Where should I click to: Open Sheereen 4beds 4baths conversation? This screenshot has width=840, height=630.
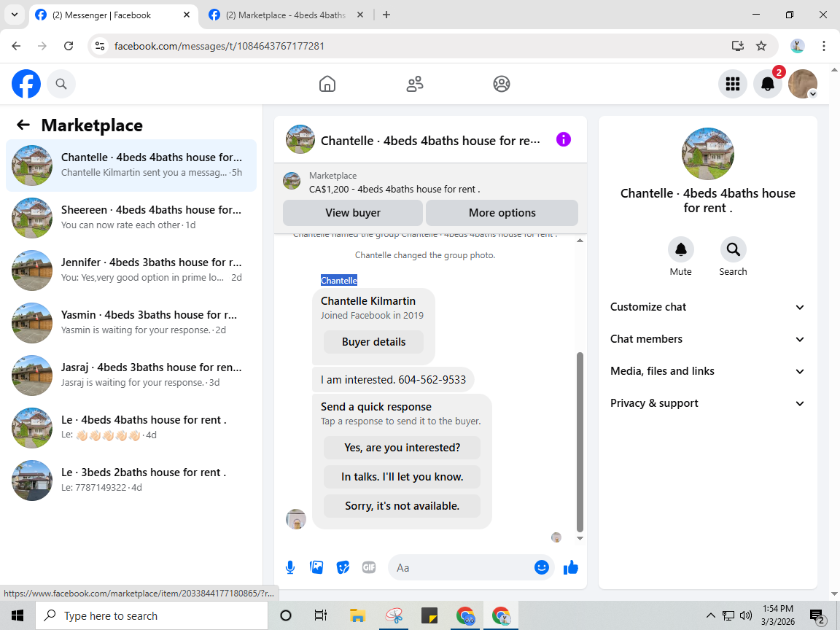(131, 217)
